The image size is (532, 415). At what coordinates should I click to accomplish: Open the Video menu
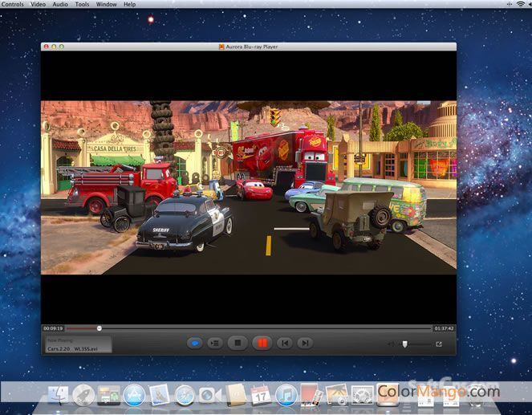click(x=38, y=4)
